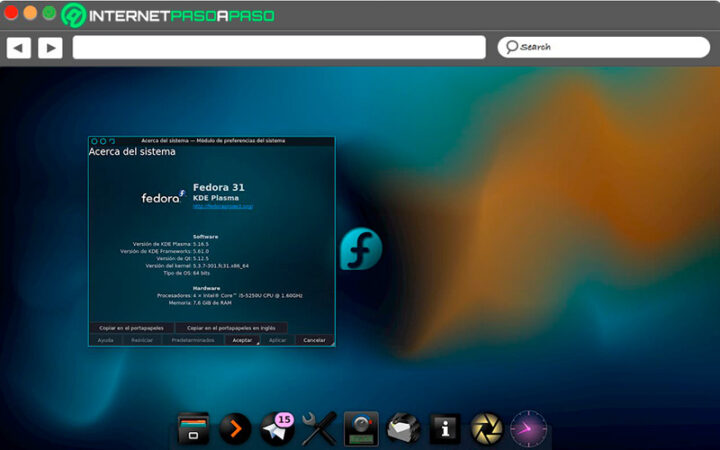The image size is (720, 450).
Task: Click the 'Hardware' section heading
Action: (x=206, y=288)
